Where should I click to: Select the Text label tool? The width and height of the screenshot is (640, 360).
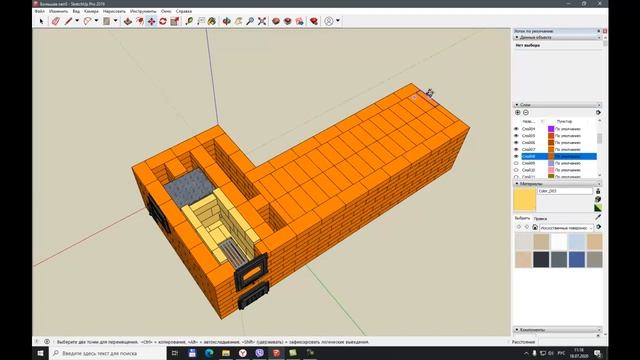(x=201, y=21)
